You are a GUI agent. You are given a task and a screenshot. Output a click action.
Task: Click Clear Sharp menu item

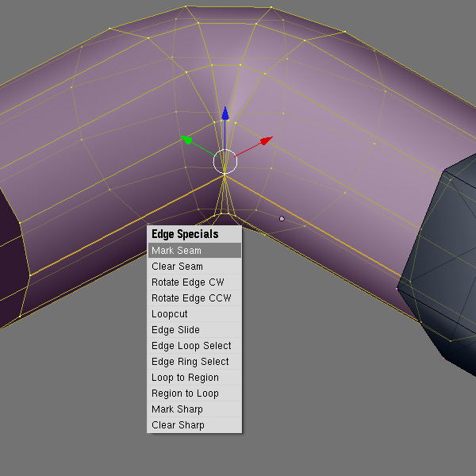(194, 425)
